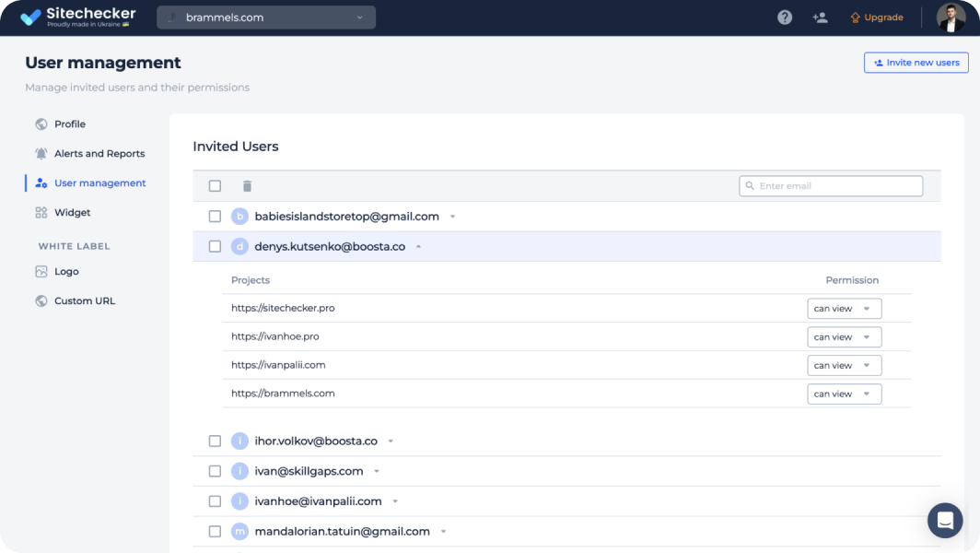Focus the Enter email search field
The height and width of the screenshot is (553, 980).
[x=831, y=186]
